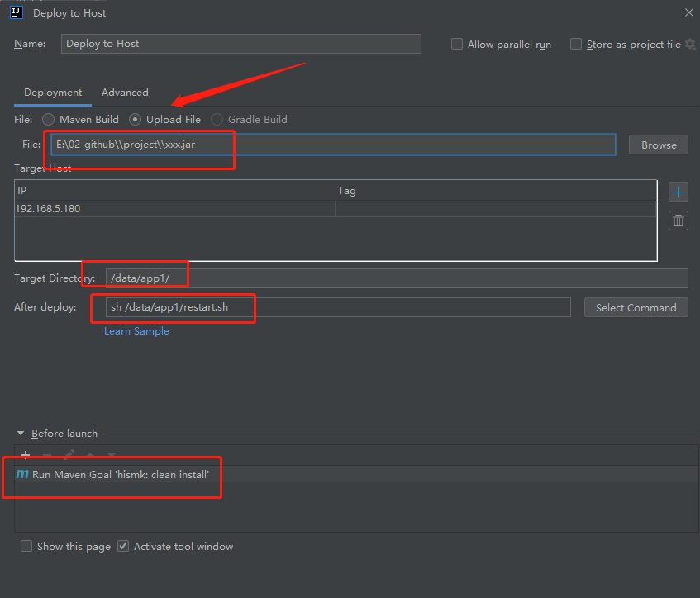The height and width of the screenshot is (598, 700).
Task: Edit the Before launch task with pencil icon
Action: click(x=68, y=453)
